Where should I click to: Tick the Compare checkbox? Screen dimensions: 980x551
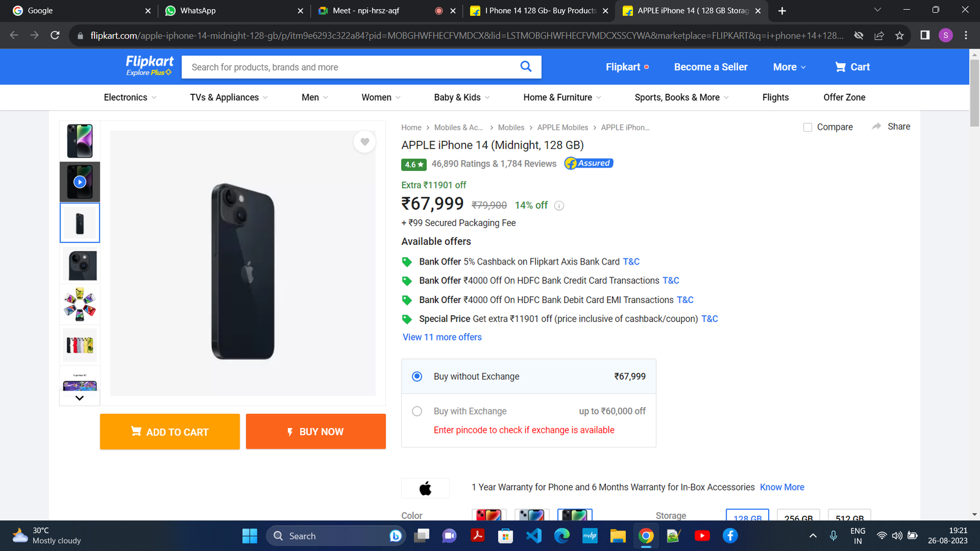807,127
